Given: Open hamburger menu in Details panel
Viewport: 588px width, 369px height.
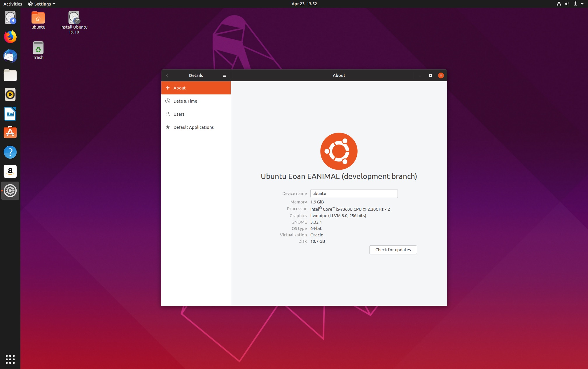Looking at the screenshot, I should click(224, 75).
